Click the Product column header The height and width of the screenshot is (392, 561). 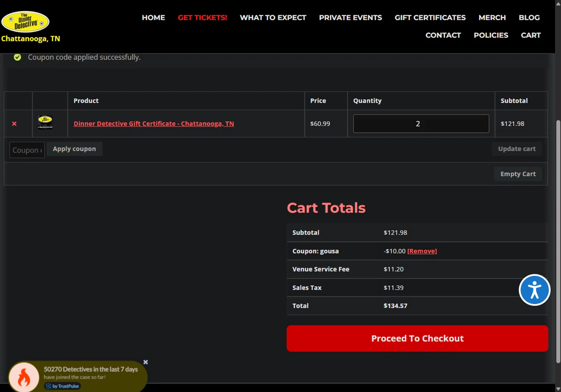(x=86, y=101)
